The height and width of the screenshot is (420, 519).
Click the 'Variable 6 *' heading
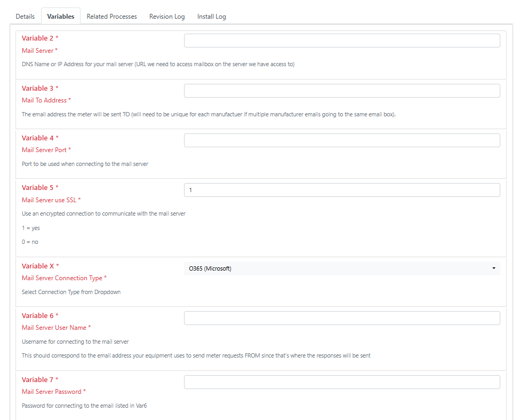point(40,315)
